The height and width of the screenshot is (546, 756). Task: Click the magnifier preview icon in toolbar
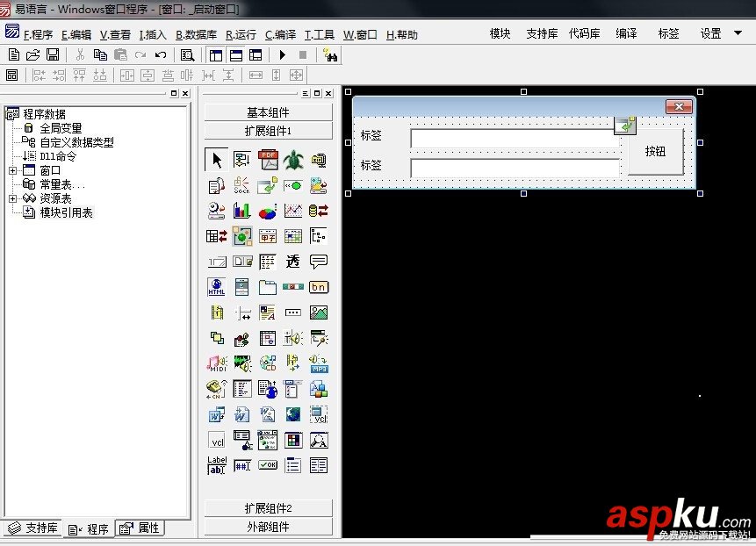[187, 55]
